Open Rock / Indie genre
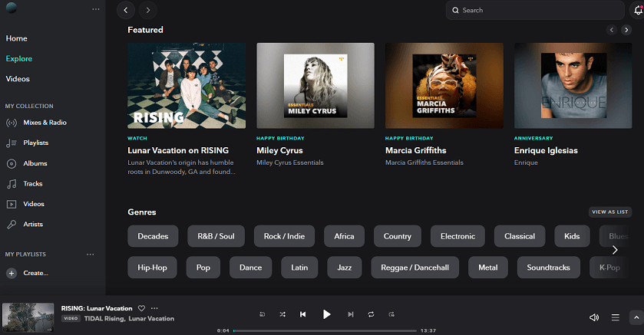 (x=284, y=236)
